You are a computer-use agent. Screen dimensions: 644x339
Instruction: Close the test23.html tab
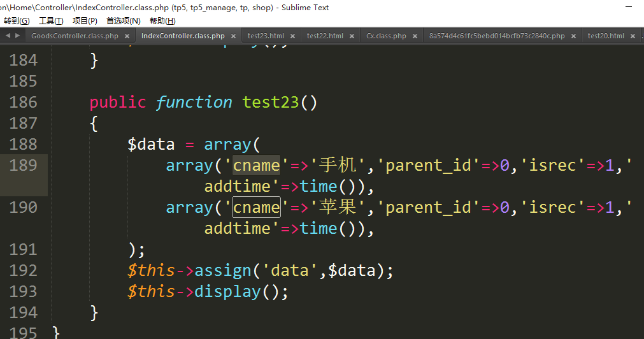pyautogui.click(x=293, y=36)
